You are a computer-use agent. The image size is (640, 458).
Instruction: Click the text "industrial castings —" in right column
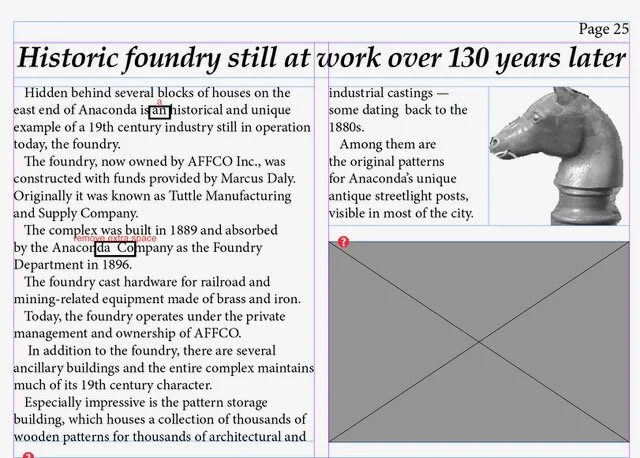[389, 93]
